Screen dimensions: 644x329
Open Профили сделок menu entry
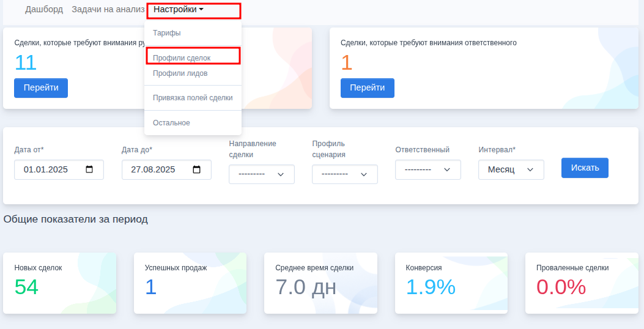tap(182, 57)
